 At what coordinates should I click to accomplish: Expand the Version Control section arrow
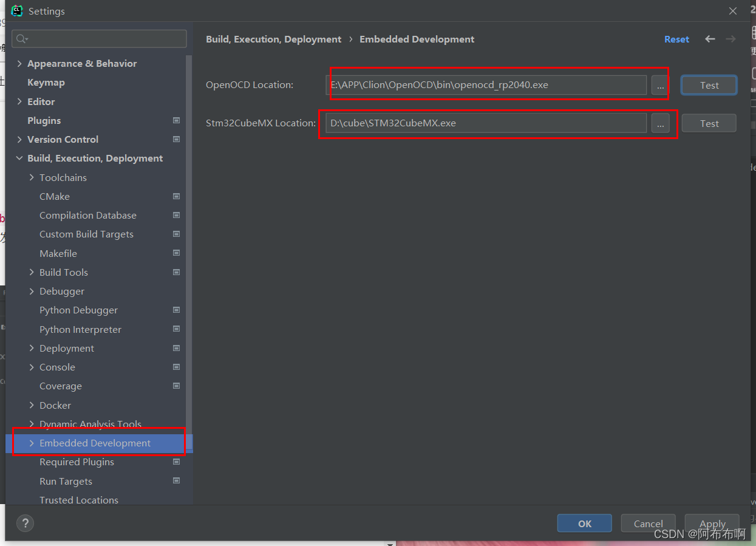pos(19,139)
